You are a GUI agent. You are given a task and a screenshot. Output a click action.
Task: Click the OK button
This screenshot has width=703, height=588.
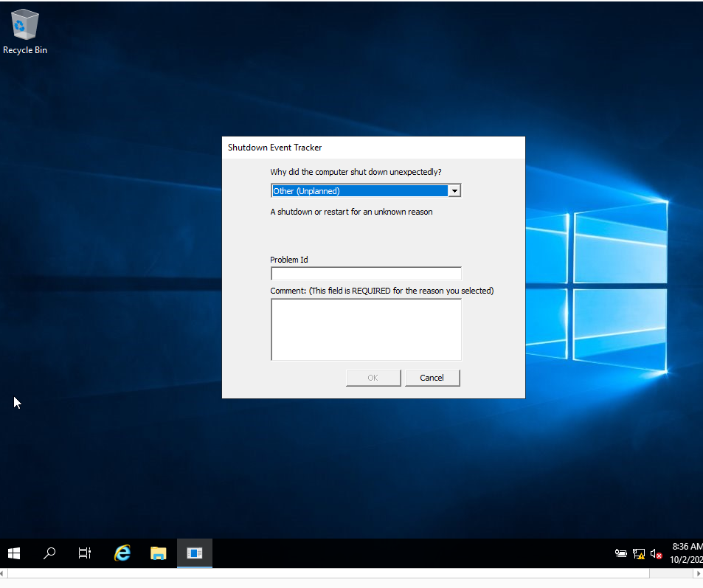pyautogui.click(x=373, y=378)
